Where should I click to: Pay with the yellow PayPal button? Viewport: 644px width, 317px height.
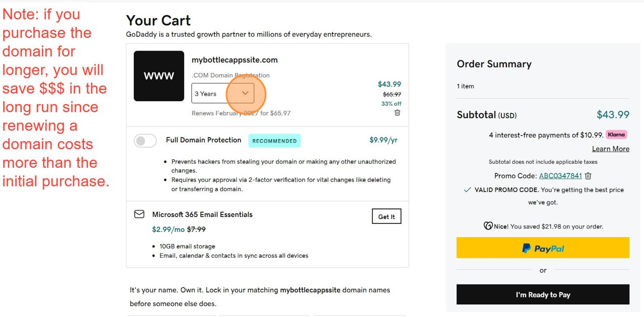(x=543, y=249)
